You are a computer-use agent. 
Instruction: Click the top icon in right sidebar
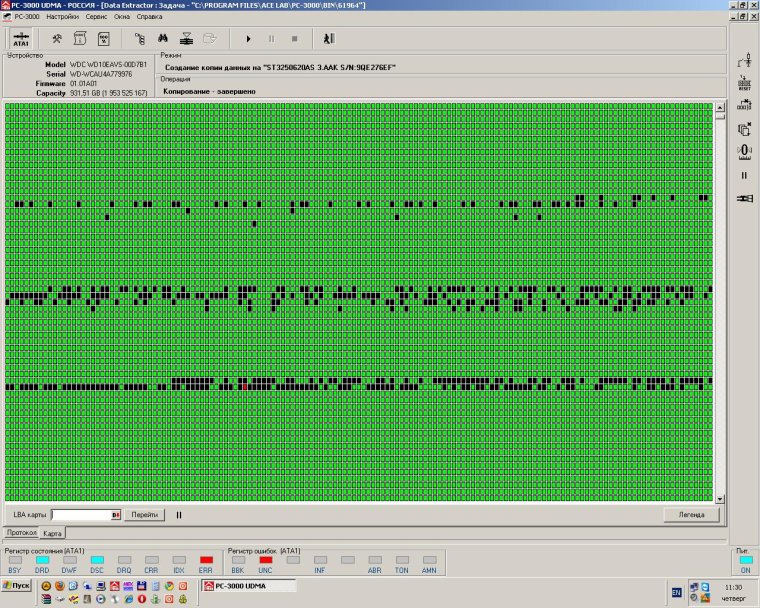[x=744, y=61]
